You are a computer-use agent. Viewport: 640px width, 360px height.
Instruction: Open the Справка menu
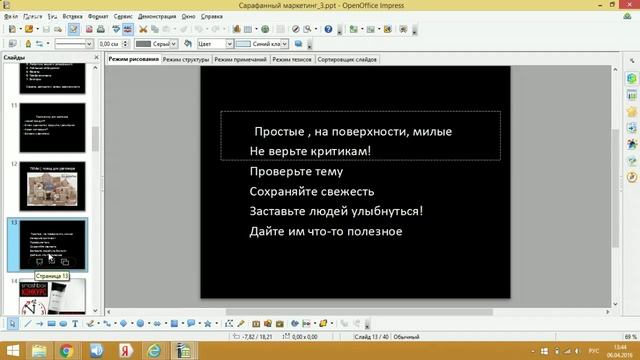[211, 16]
